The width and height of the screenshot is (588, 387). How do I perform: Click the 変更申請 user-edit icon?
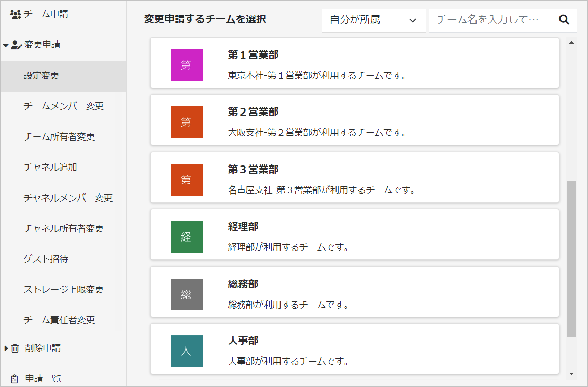pos(16,45)
